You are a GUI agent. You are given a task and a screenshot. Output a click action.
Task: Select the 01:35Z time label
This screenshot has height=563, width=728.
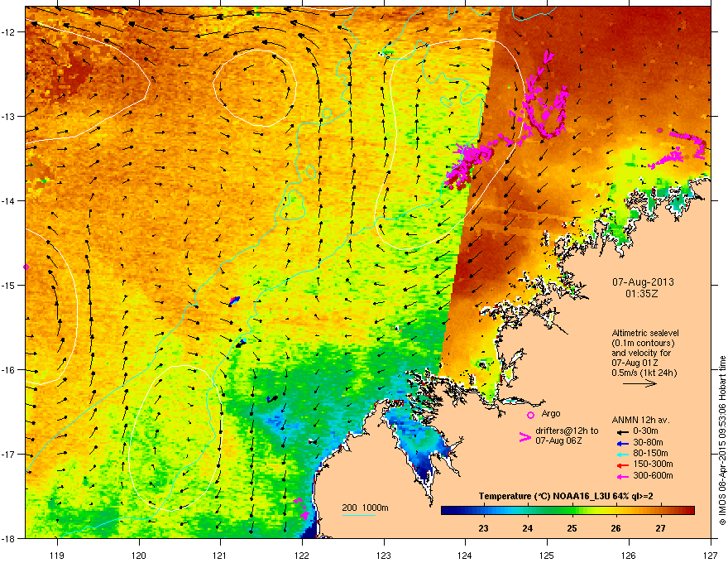coord(642,294)
